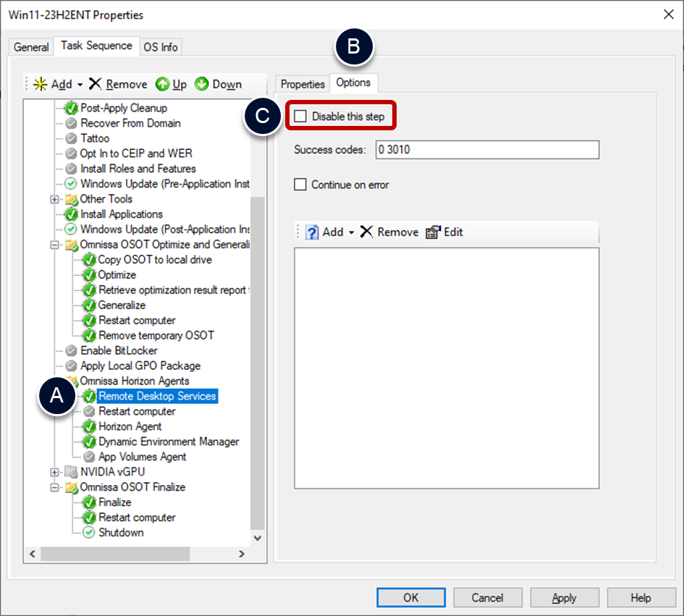Screen dimensions: 684x616
Task: Check the Continue on error box
Action: click(x=300, y=185)
